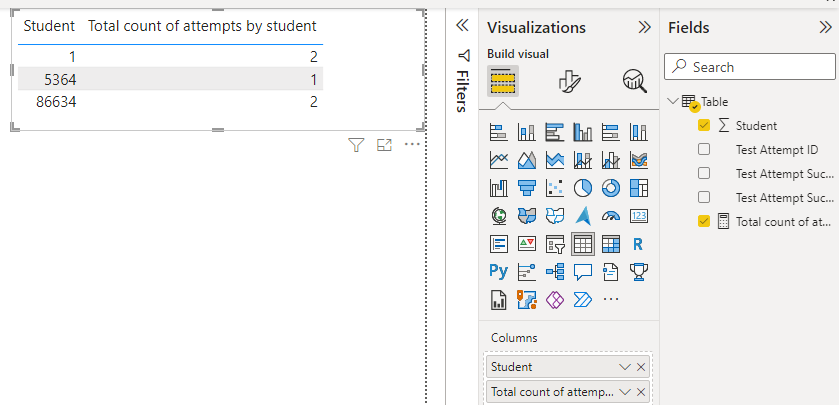Viewport: 839px width, 405px height.
Task: Select the Stacked bar chart visual
Action: tap(499, 132)
